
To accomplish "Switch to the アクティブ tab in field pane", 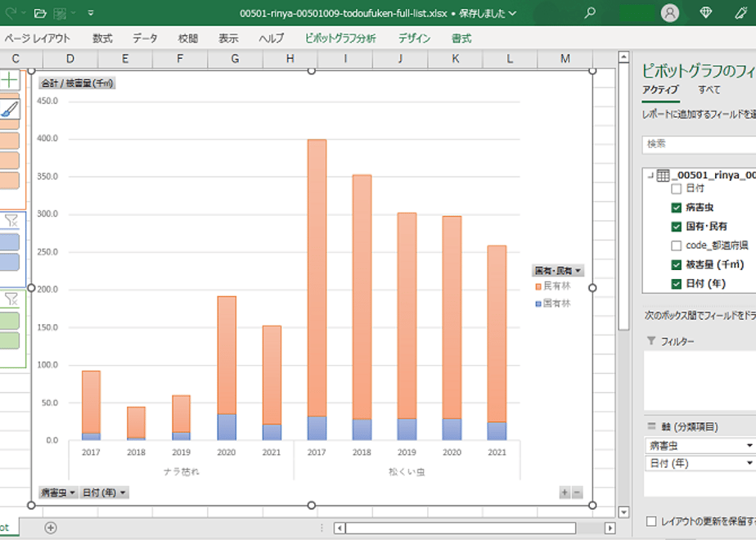I will pyautogui.click(x=660, y=90).
